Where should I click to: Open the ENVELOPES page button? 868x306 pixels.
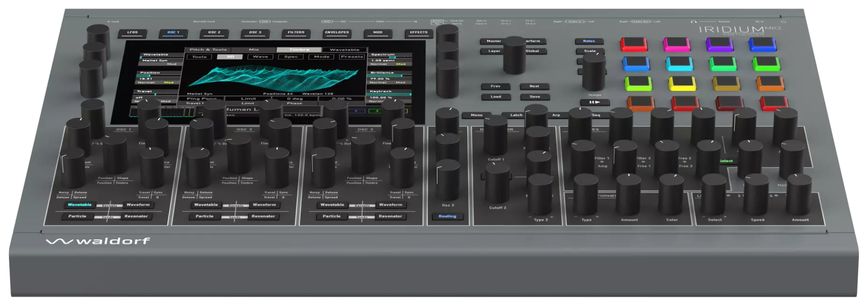click(x=337, y=33)
